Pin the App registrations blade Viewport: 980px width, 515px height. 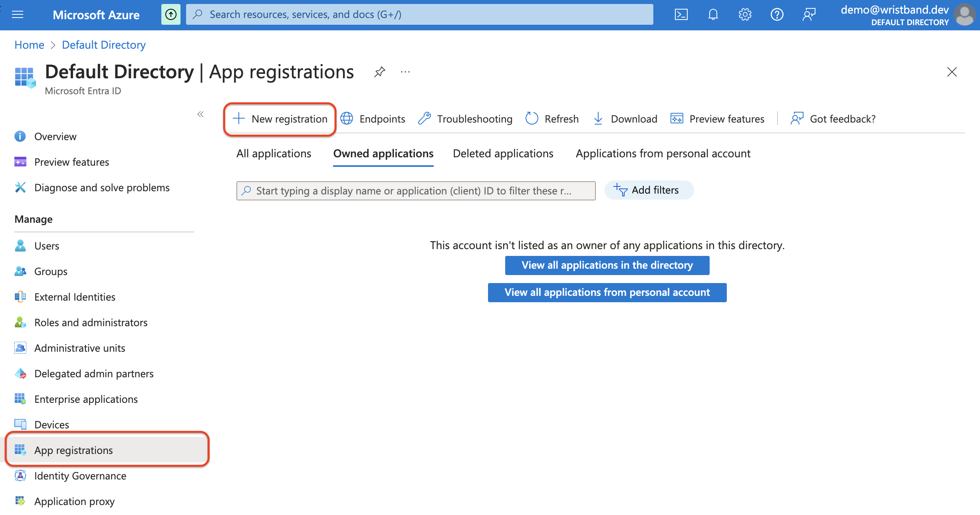(379, 72)
